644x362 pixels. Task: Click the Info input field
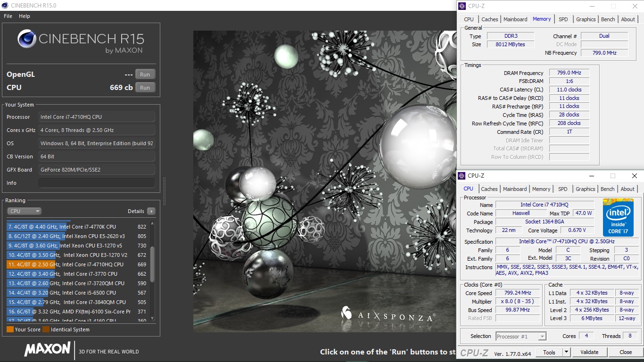(x=97, y=183)
